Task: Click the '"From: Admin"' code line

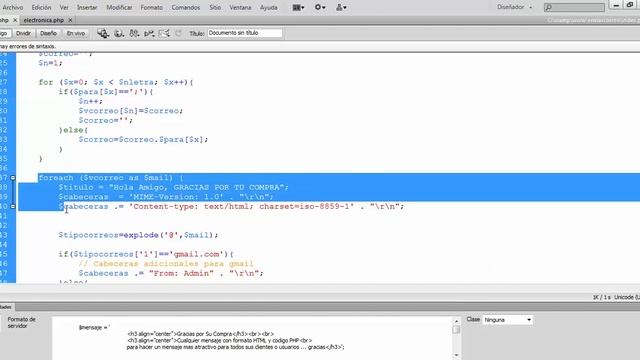Action: click(171, 273)
